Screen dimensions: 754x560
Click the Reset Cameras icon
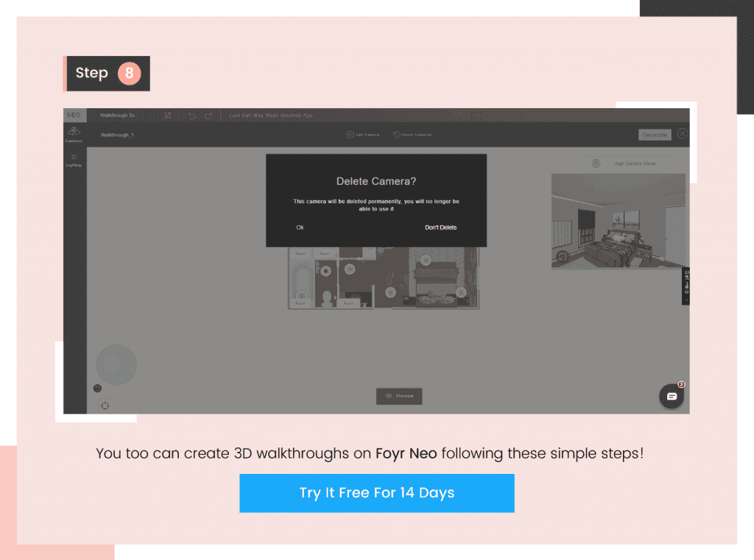coord(396,134)
